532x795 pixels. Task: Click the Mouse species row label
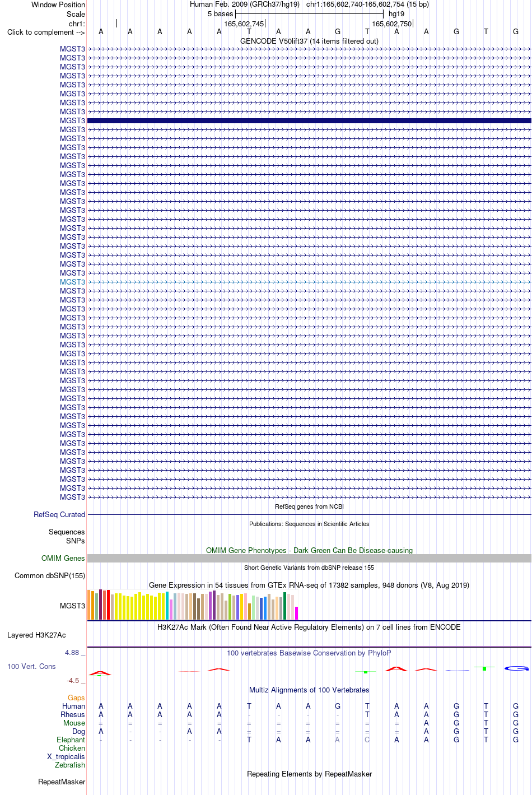(74, 723)
